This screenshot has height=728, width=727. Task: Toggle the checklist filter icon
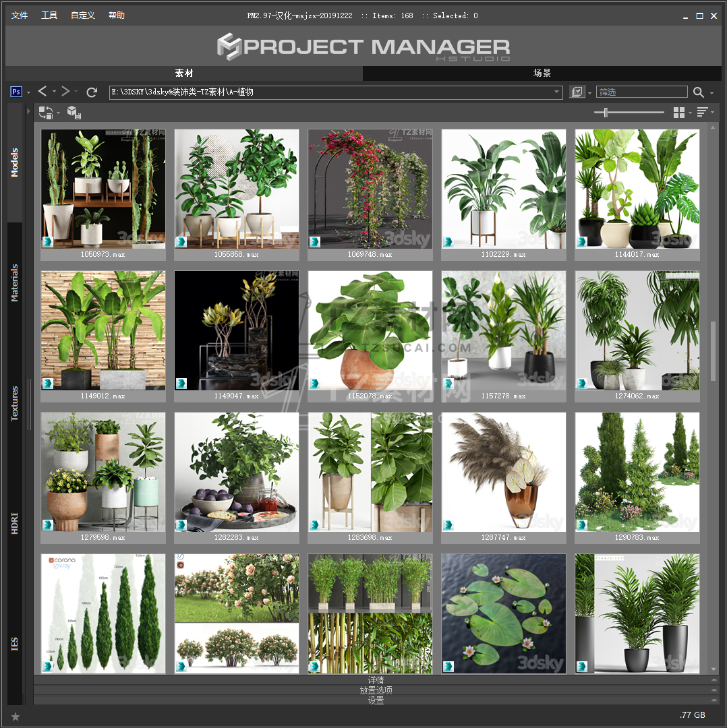(577, 92)
